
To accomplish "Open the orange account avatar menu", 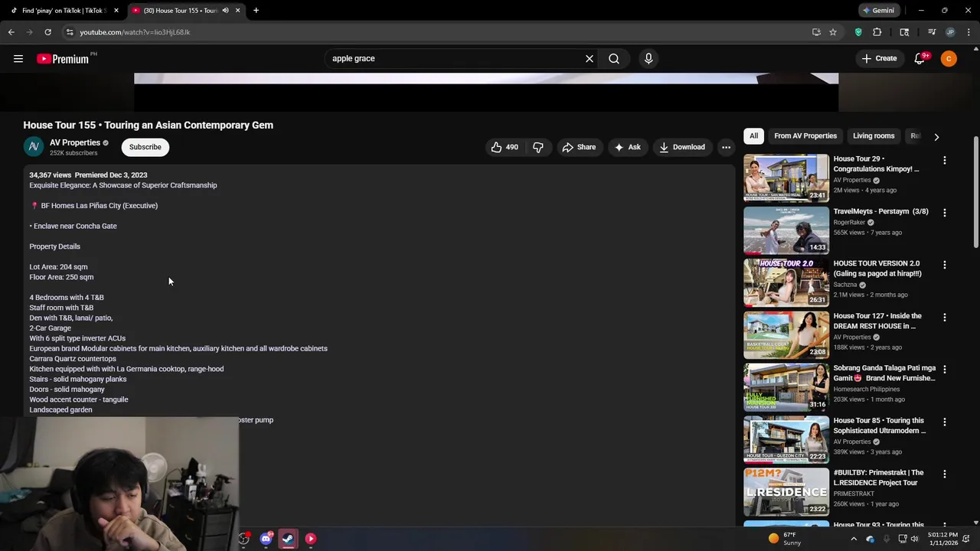I will (949, 58).
